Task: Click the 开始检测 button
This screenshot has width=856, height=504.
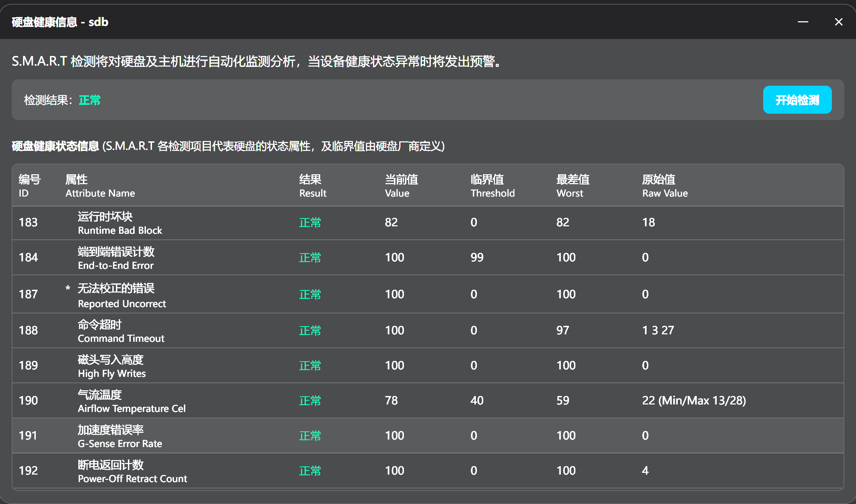Action: tap(797, 100)
